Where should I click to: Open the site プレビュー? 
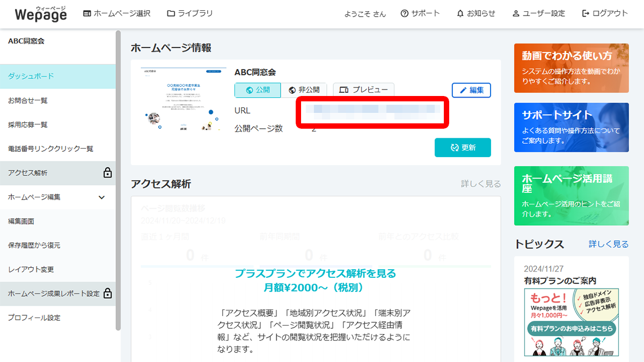click(x=363, y=90)
